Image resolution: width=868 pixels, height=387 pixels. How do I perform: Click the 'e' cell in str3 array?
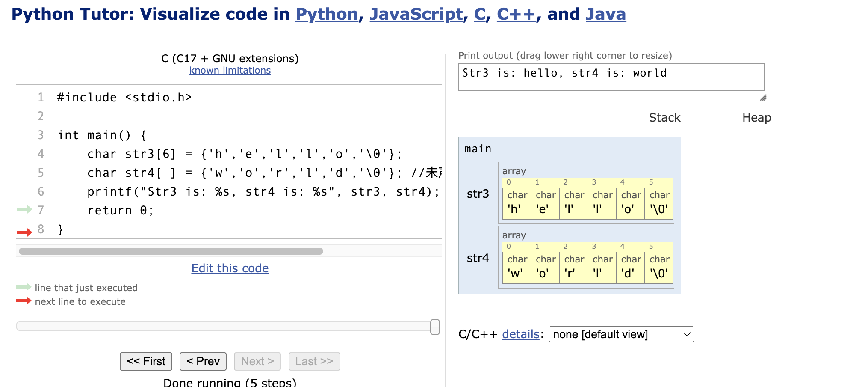point(545,203)
